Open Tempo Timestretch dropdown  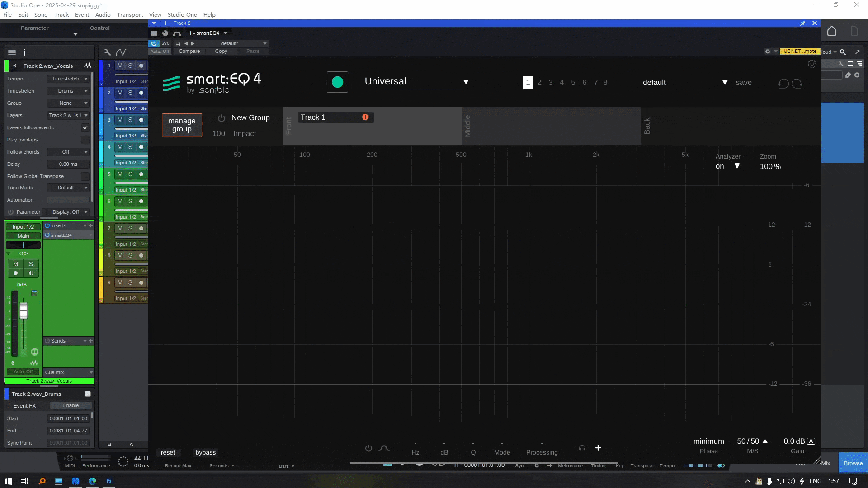click(68, 79)
